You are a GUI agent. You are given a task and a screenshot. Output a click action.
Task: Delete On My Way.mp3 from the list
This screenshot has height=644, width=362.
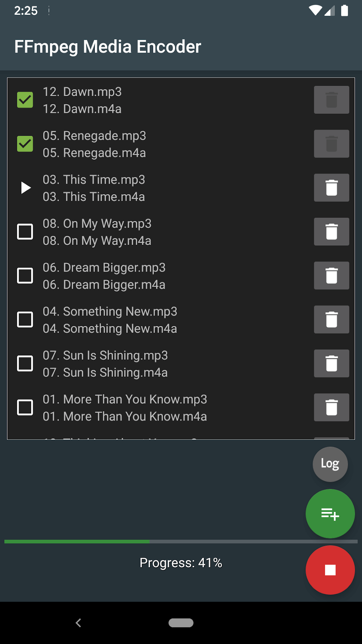pyautogui.click(x=331, y=232)
